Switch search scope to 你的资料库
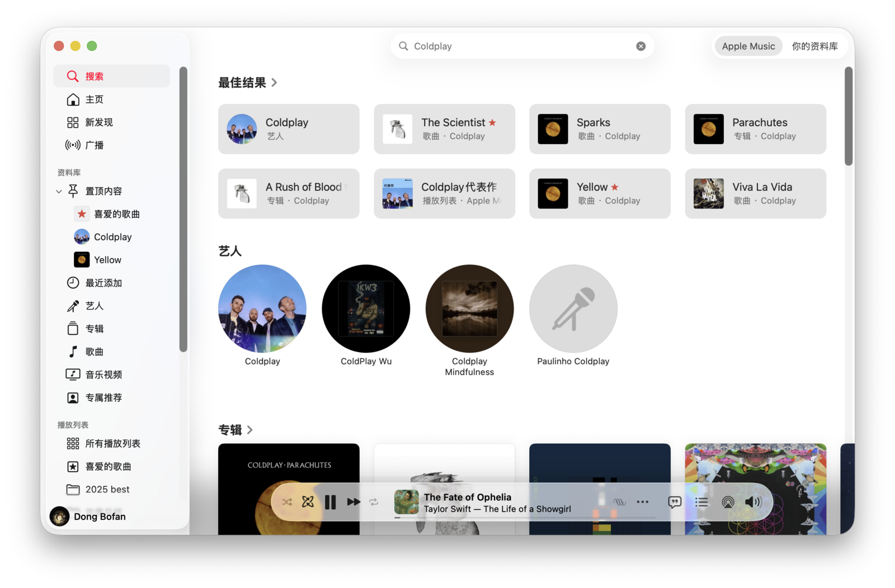This screenshot has height=588, width=895. 814,46
